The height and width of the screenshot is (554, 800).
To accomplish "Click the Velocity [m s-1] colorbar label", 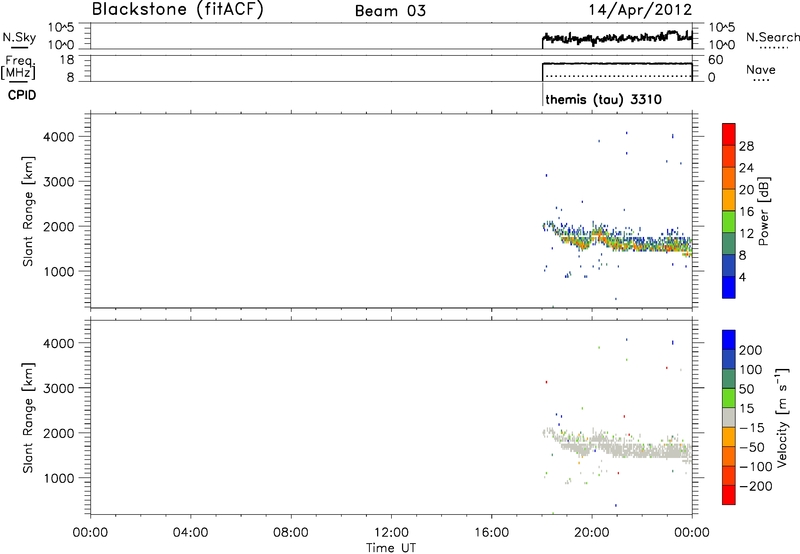I will (x=782, y=417).
